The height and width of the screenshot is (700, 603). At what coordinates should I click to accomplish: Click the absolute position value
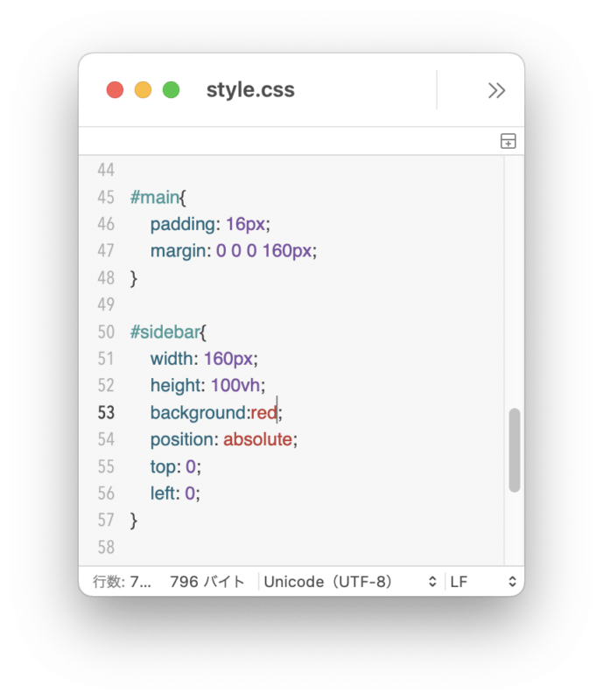(x=257, y=439)
